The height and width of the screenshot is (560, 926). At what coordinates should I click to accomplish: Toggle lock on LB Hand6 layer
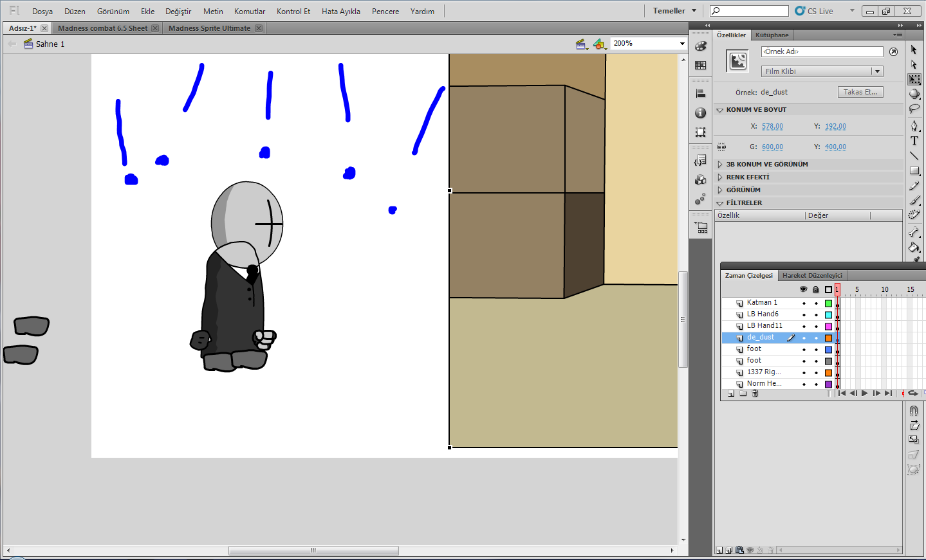click(816, 314)
